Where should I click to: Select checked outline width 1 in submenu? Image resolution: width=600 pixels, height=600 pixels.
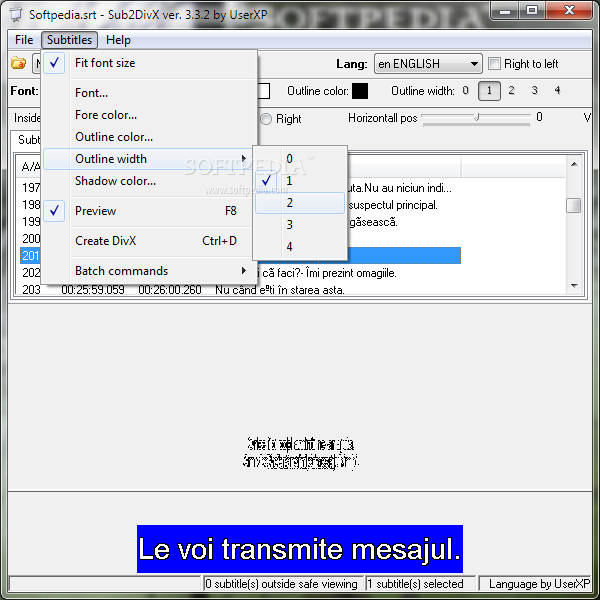click(x=300, y=181)
